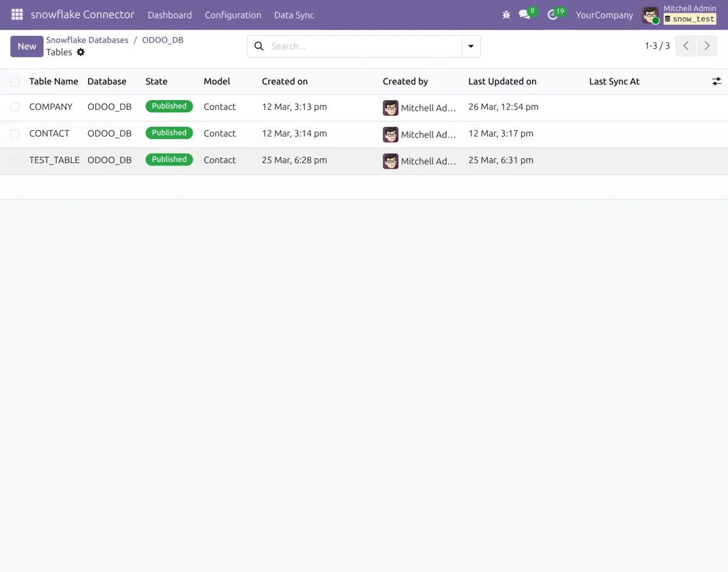
Task: Click the debug bug icon
Action: tap(507, 15)
